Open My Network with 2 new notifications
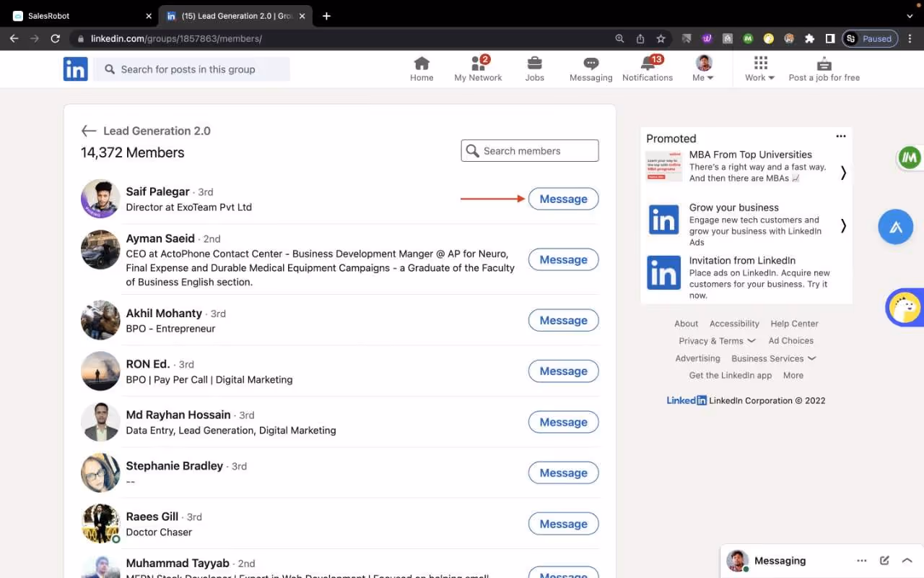This screenshot has width=924, height=578. [x=478, y=64]
